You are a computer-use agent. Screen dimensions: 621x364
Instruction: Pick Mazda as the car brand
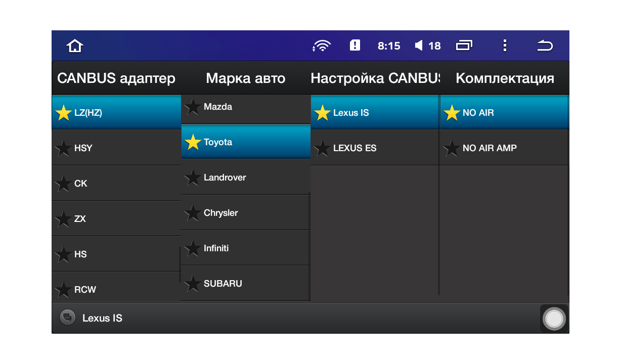click(x=246, y=109)
